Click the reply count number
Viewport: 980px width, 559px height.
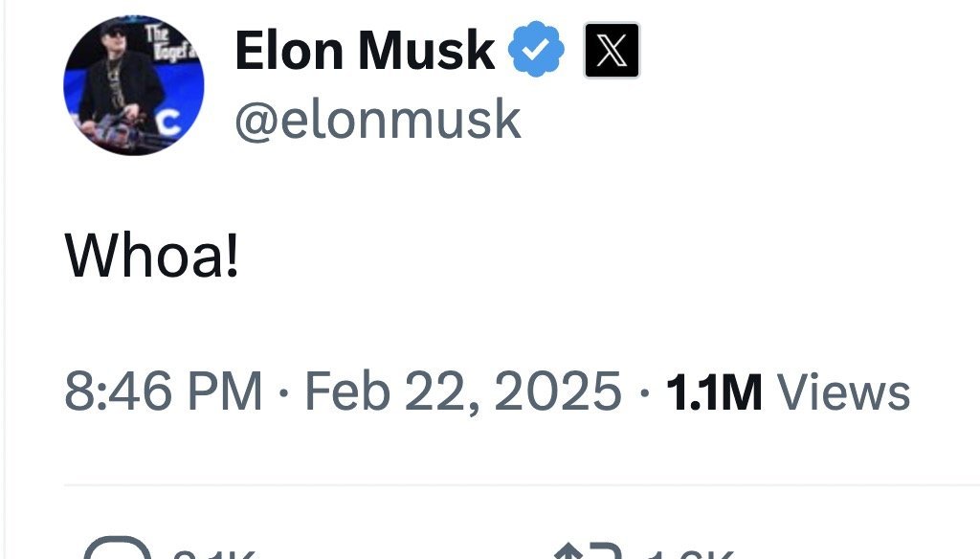coord(213,554)
